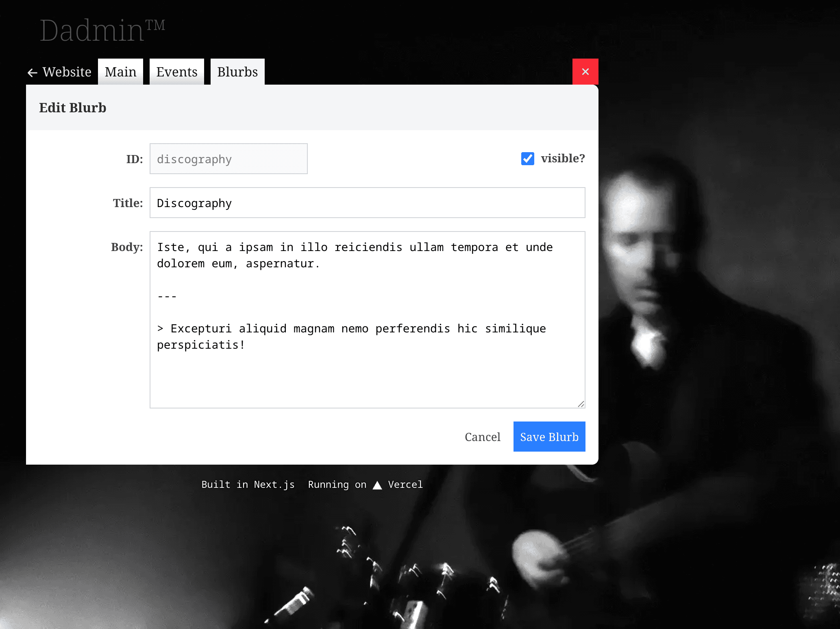Select the Blurbs tab

point(237,72)
